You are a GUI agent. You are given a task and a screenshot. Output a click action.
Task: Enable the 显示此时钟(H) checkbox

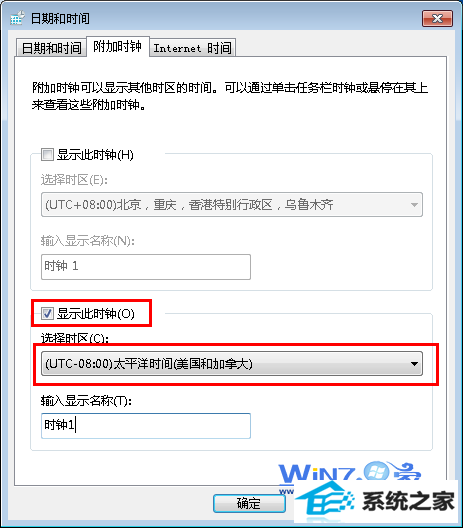point(47,155)
